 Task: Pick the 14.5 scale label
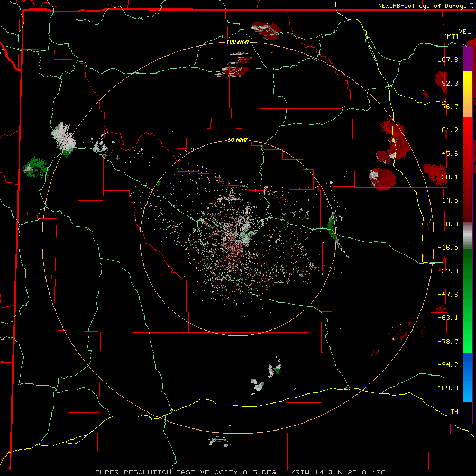point(450,200)
